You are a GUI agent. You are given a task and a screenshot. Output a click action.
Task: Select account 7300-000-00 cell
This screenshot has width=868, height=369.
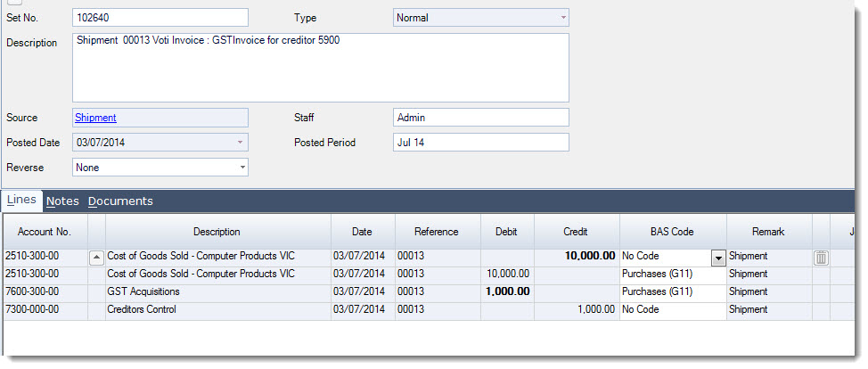(x=45, y=311)
